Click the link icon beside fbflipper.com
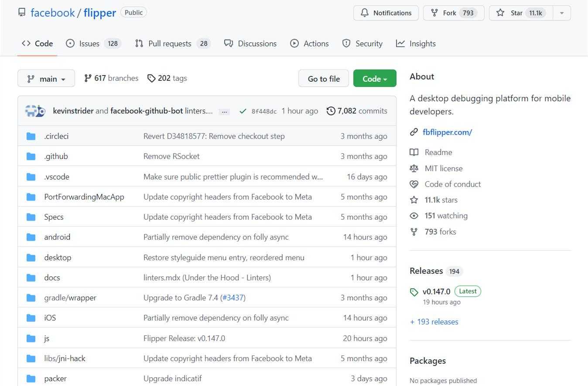The height and width of the screenshot is (386, 588). 414,132
